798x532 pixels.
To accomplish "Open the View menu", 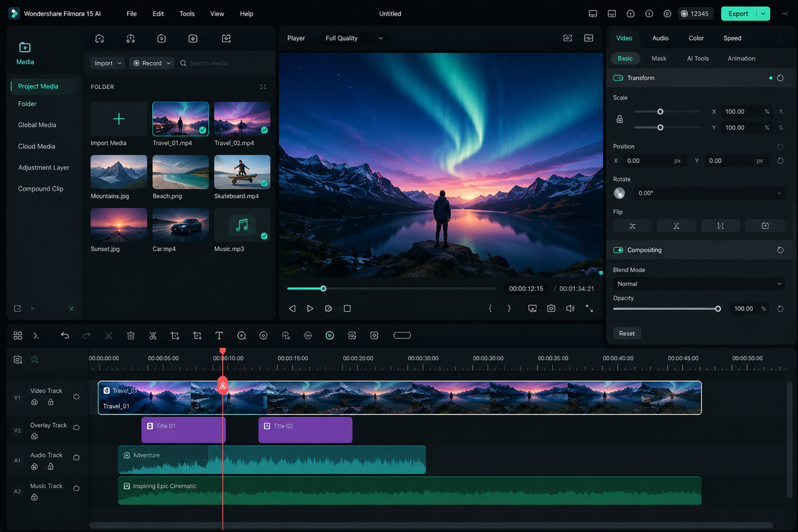I will point(217,13).
